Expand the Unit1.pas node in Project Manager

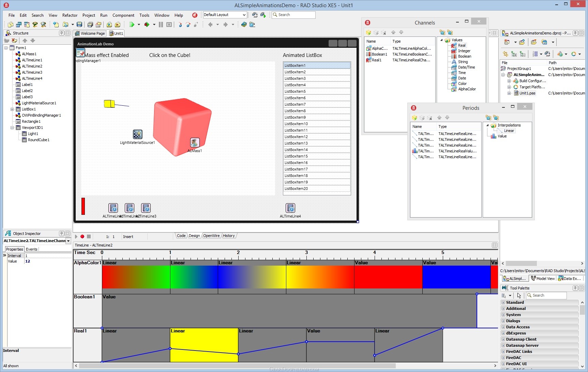tap(509, 93)
